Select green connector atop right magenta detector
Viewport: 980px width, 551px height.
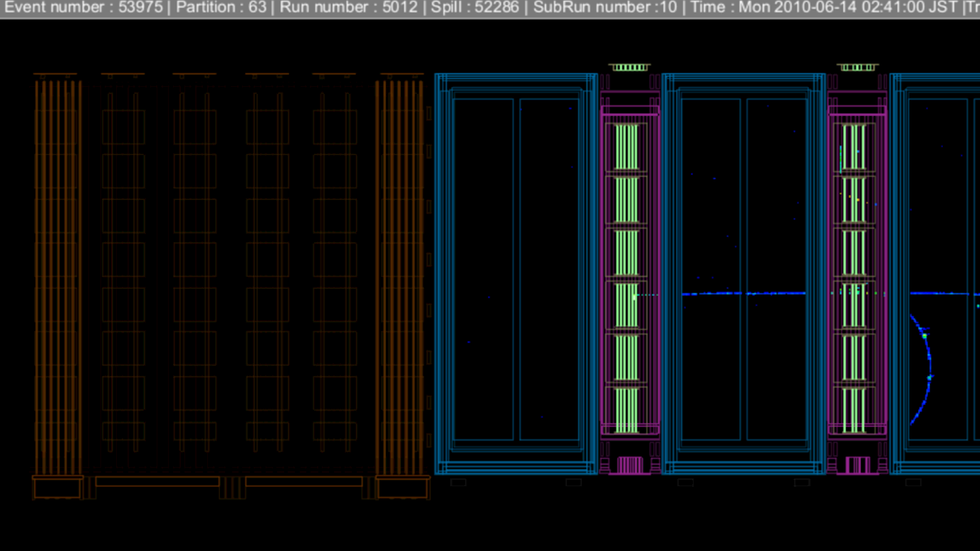coord(857,68)
